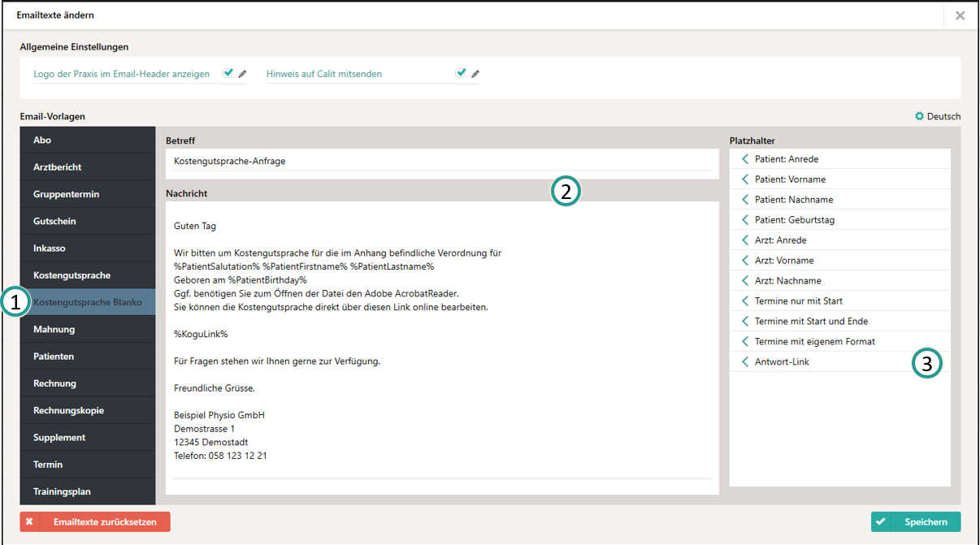This screenshot has width=980, height=545.
Task: Select the Supplement email template
Action: [88, 437]
